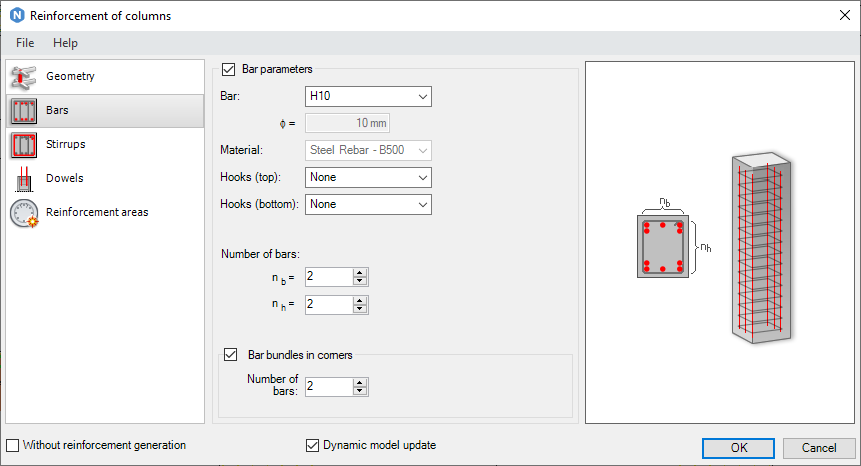
Task: Select the Bars section icon
Action: coord(24,111)
